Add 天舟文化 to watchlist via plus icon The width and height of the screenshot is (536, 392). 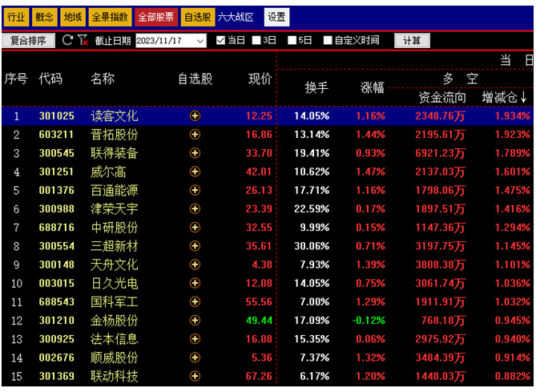[x=195, y=265]
